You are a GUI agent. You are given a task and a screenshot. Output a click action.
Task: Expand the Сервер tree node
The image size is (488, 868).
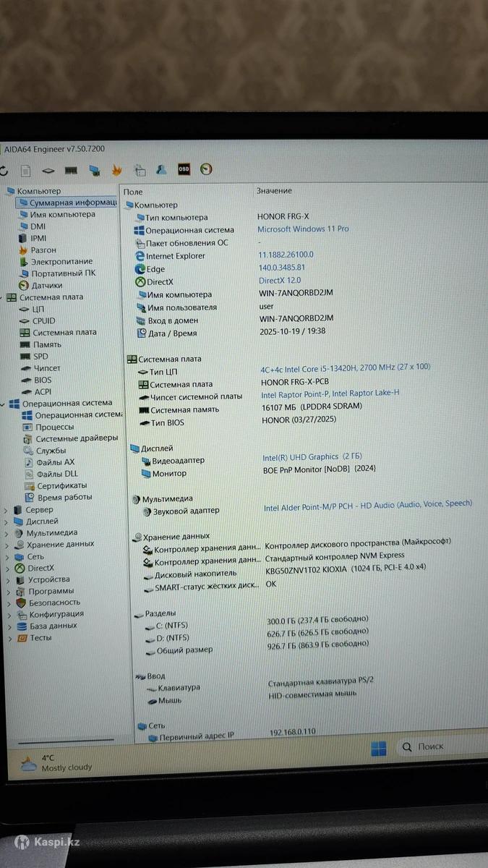pyautogui.click(x=7, y=510)
